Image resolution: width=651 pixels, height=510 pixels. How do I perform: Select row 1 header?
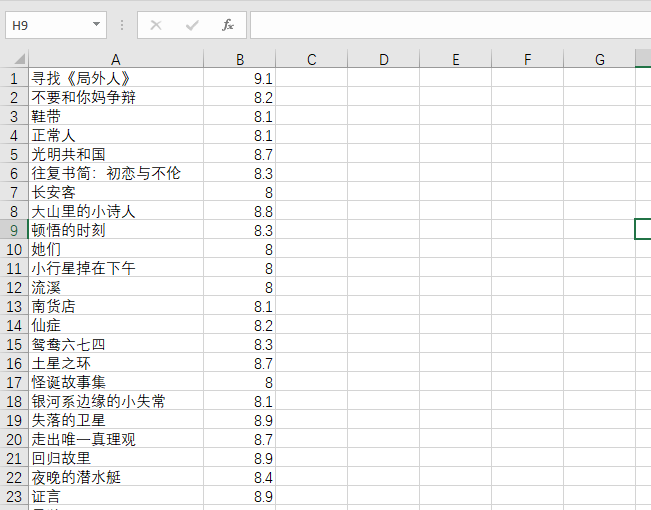14,78
